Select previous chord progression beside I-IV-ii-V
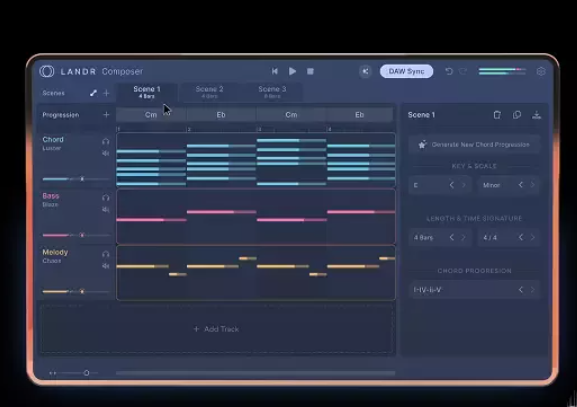 click(x=521, y=290)
